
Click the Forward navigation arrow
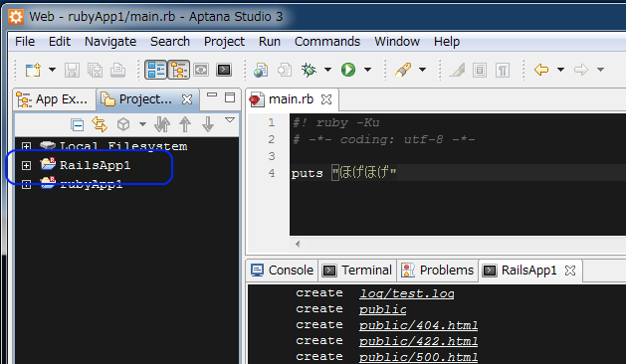[x=581, y=70]
